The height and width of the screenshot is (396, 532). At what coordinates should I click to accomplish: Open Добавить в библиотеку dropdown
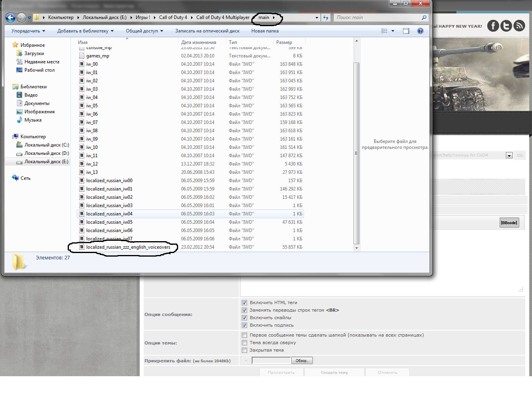pyautogui.click(x=85, y=31)
